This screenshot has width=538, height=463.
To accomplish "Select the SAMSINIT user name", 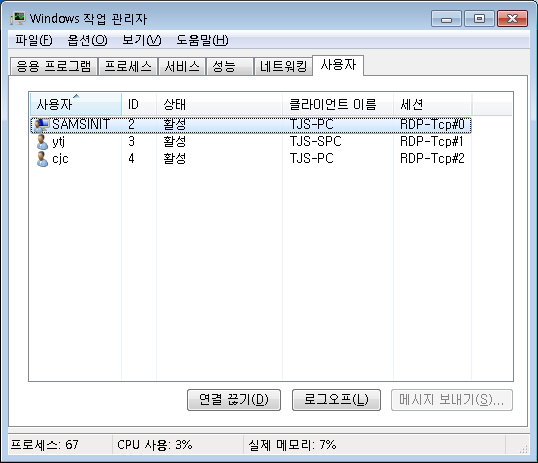I will pyautogui.click(x=81, y=124).
